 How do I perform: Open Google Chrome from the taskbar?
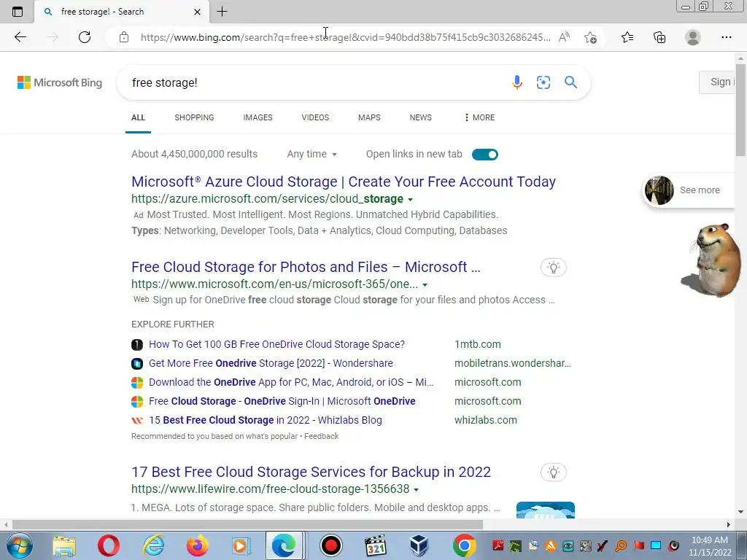click(x=464, y=545)
